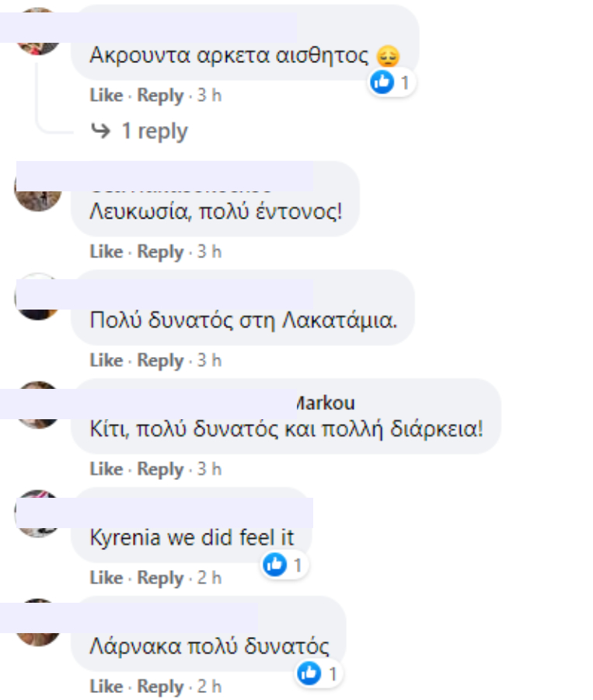Click the like reaction icon on Kyrenia comment

click(x=275, y=565)
